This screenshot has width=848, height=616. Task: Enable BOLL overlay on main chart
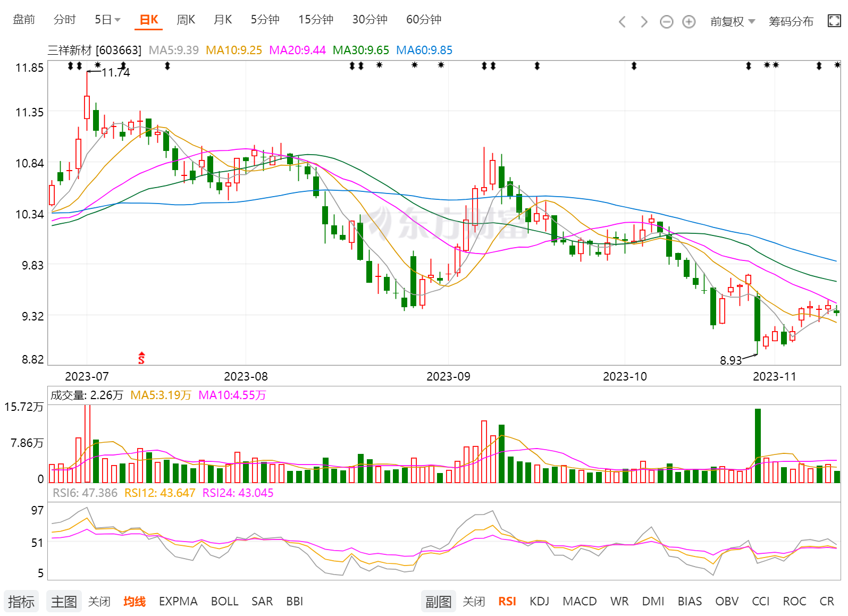[x=224, y=602]
